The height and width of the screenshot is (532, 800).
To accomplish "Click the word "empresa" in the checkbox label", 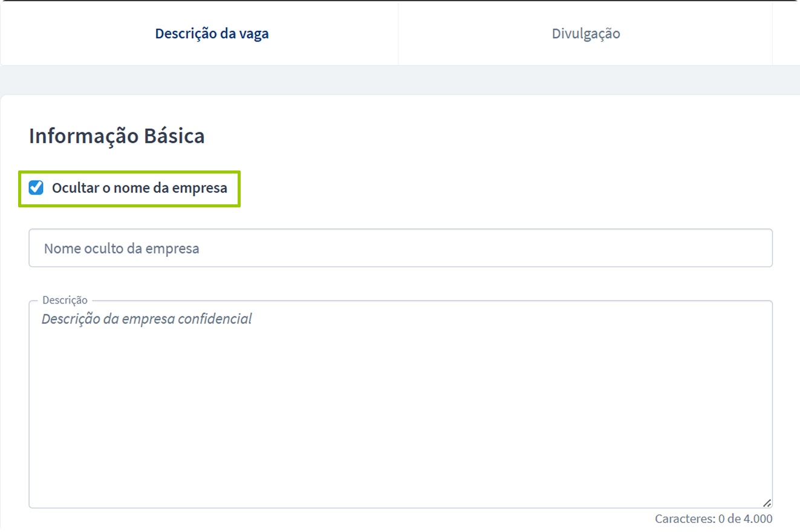I will (x=200, y=188).
